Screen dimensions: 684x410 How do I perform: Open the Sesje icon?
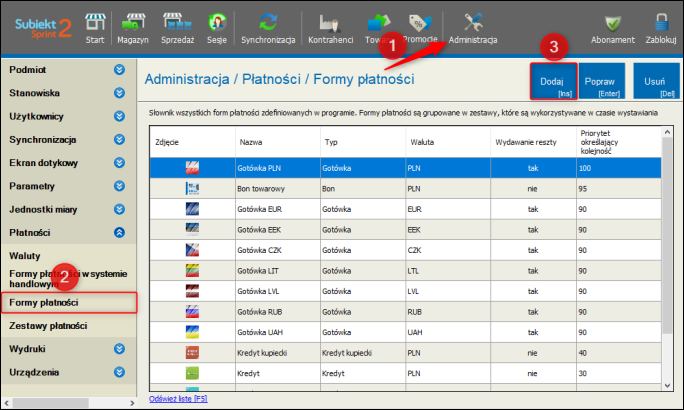tap(216, 26)
